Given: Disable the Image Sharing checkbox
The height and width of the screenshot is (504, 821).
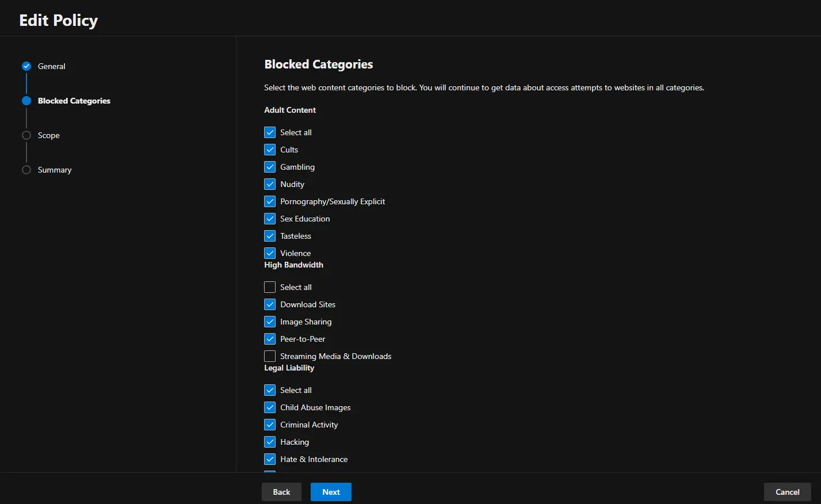Looking at the screenshot, I should tap(269, 321).
